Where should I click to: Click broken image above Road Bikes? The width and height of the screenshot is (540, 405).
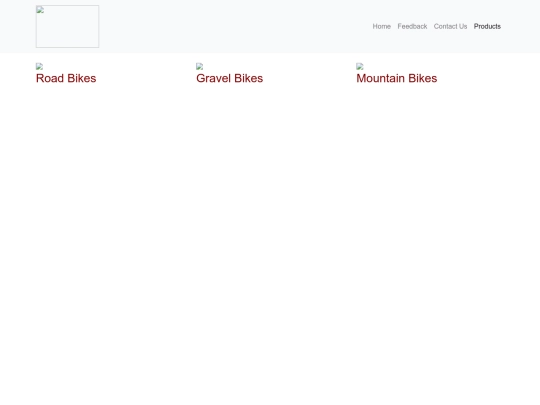click(39, 66)
